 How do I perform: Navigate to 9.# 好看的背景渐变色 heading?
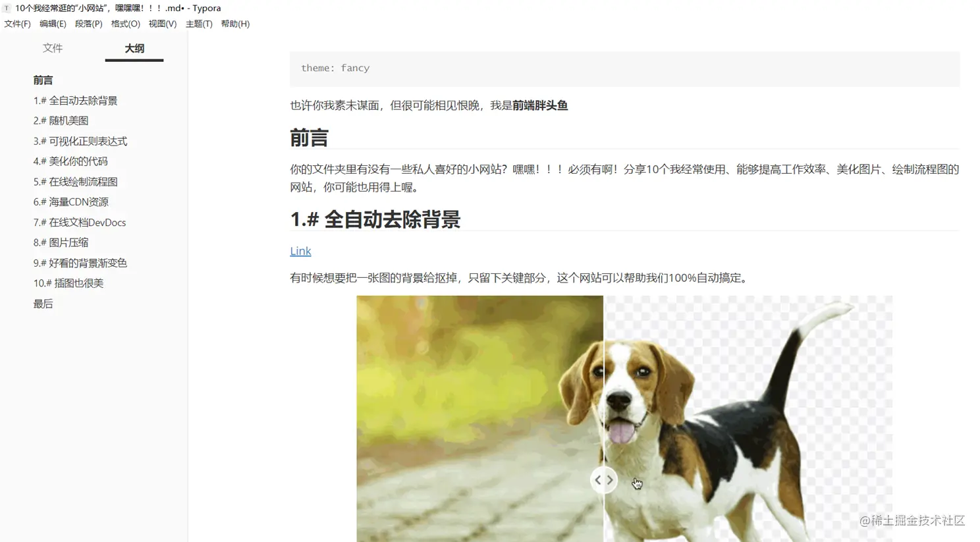coord(80,263)
